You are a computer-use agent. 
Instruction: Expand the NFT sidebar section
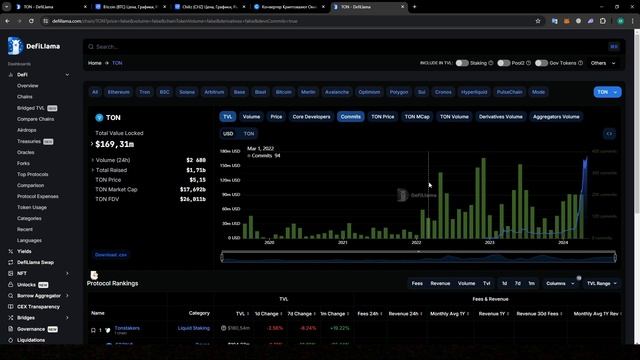point(67,273)
